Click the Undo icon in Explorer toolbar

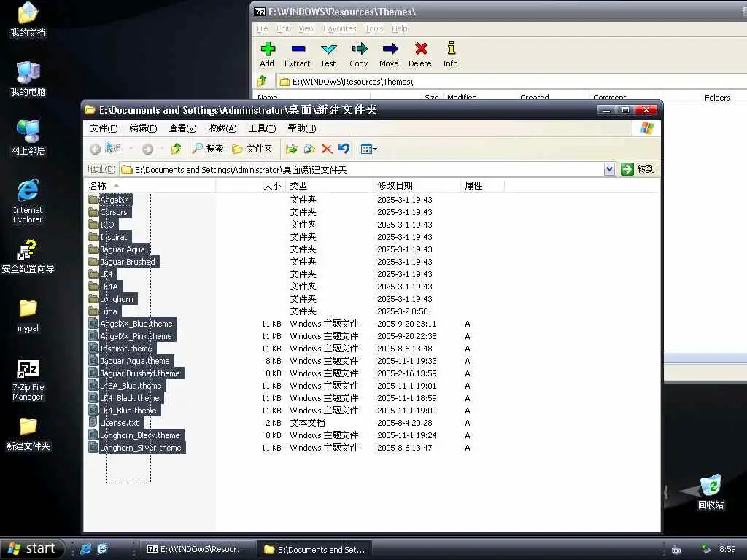point(344,149)
